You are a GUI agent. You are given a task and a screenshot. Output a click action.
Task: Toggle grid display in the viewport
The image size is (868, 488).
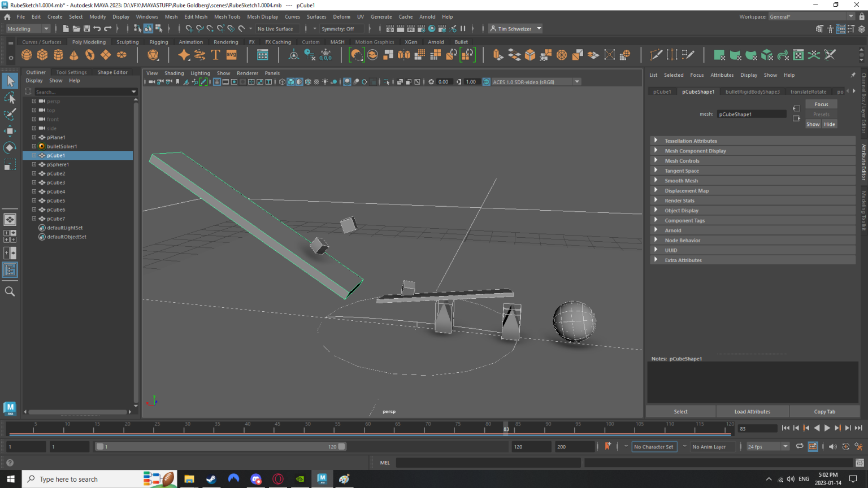click(216, 81)
